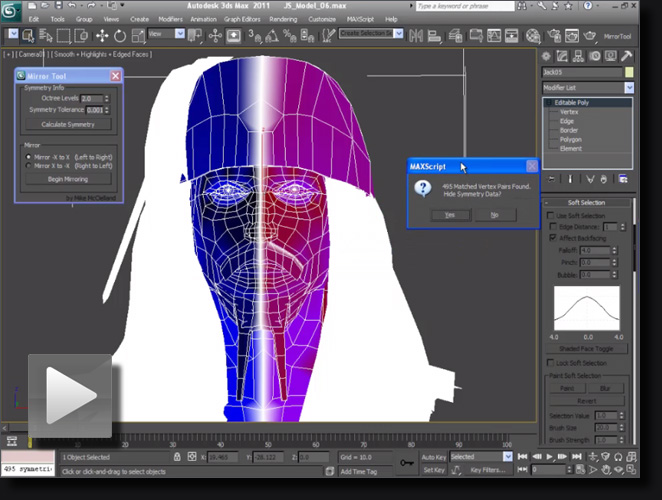Switch to the Display panel tab
The height and width of the screenshot is (500, 662).
click(x=610, y=56)
